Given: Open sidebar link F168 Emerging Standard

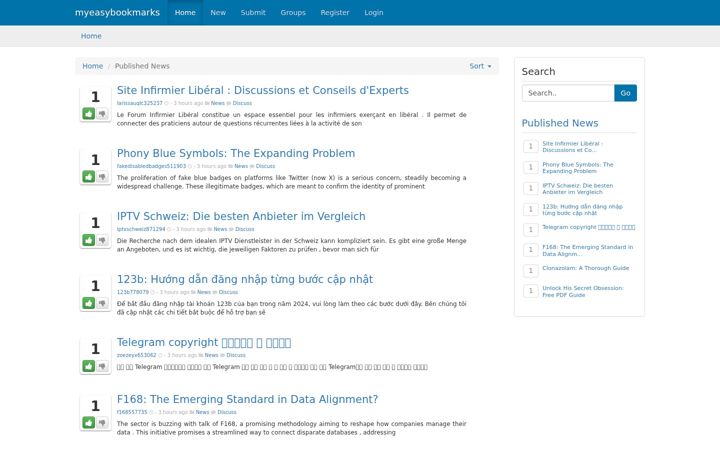Looking at the screenshot, I should tap(588, 250).
